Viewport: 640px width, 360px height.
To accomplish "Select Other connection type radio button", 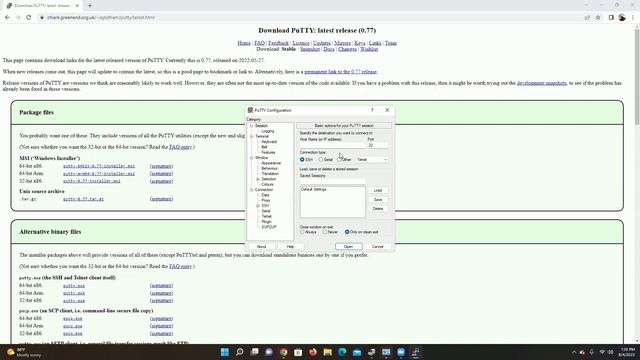I will click(339, 160).
